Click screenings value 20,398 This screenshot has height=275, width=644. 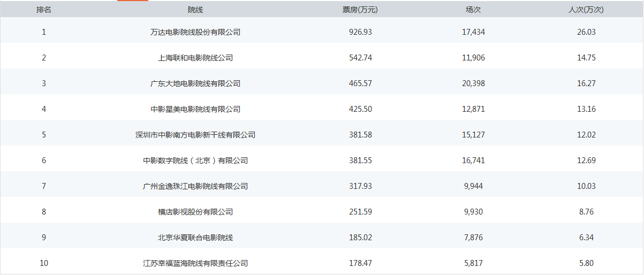click(x=473, y=83)
